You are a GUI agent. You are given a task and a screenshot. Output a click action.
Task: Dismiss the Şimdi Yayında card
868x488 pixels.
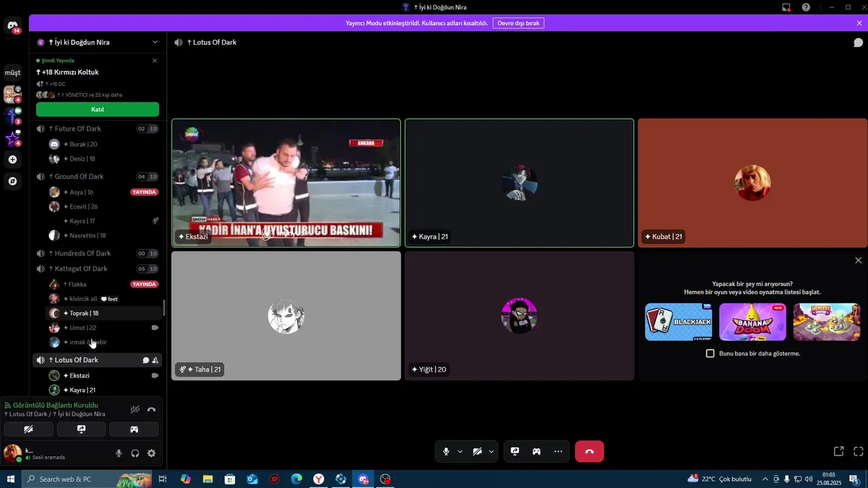click(x=155, y=60)
